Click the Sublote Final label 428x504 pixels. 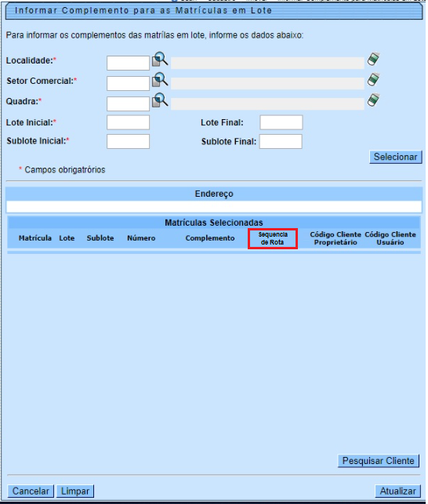(x=229, y=141)
